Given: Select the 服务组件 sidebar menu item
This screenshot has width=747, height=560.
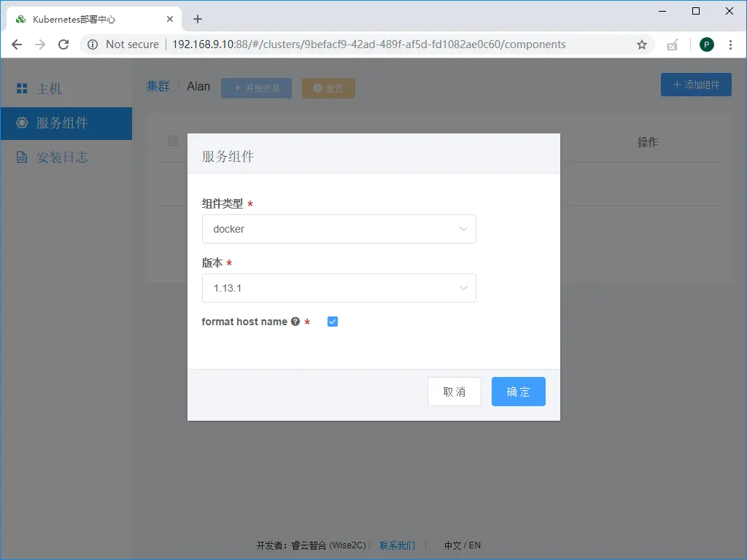Looking at the screenshot, I should [x=66, y=122].
